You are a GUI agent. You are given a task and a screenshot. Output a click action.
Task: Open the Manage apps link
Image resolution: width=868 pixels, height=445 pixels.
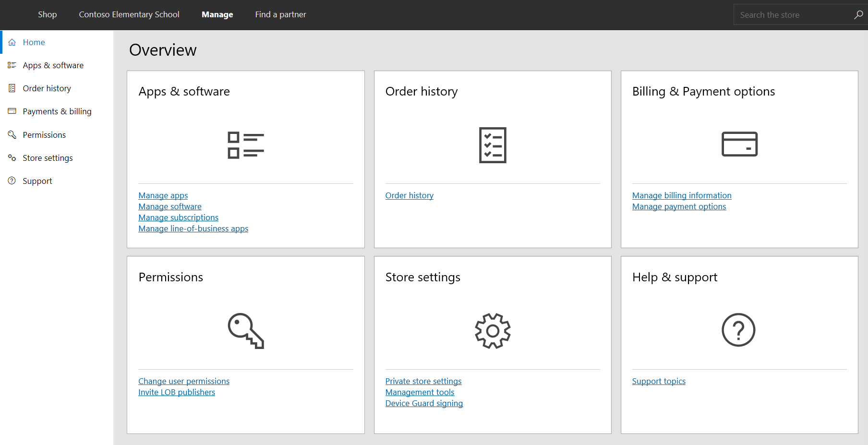[163, 195]
